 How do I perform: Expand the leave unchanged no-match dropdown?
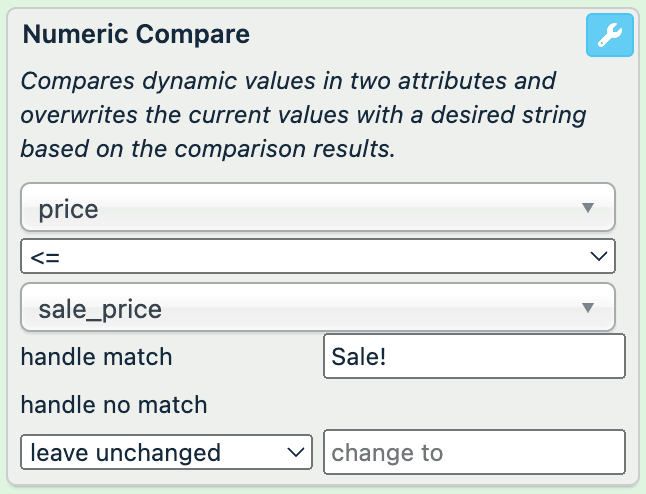coord(166,452)
